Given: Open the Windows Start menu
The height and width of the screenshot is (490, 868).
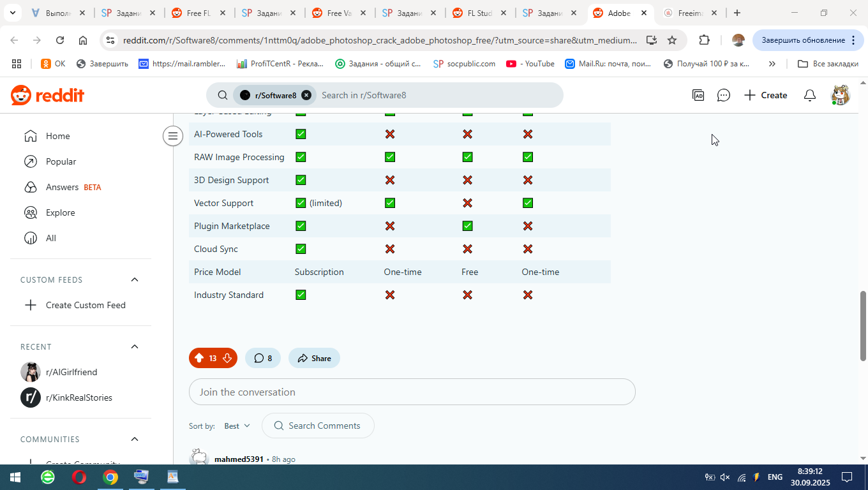Looking at the screenshot, I should click(14, 477).
